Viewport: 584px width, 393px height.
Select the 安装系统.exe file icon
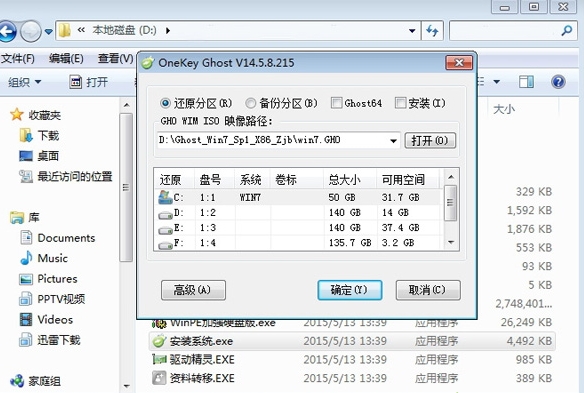159,341
